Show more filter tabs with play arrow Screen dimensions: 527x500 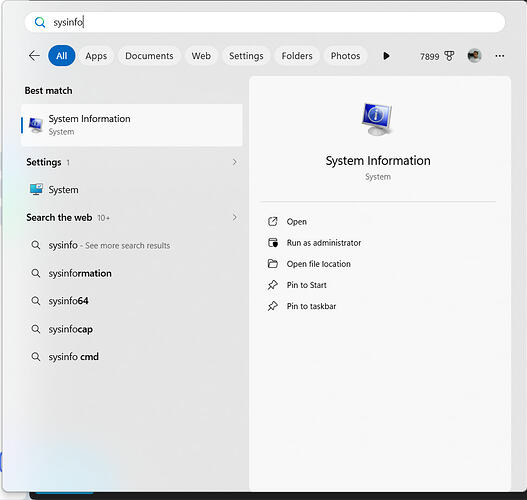point(387,56)
